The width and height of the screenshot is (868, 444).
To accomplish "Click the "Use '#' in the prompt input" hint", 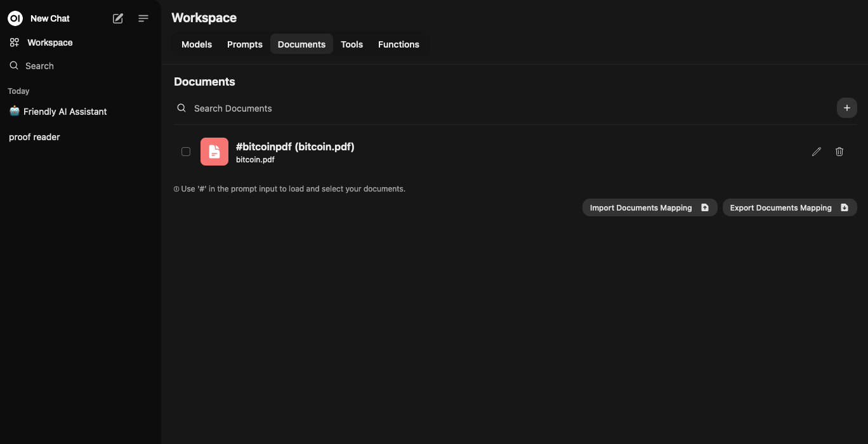I will [289, 189].
